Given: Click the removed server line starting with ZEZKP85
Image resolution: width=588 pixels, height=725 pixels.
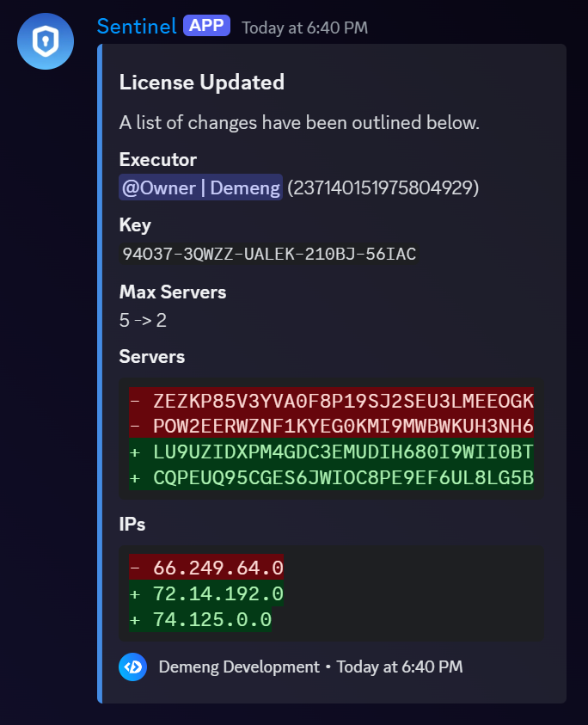Looking at the screenshot, I should point(332,401).
